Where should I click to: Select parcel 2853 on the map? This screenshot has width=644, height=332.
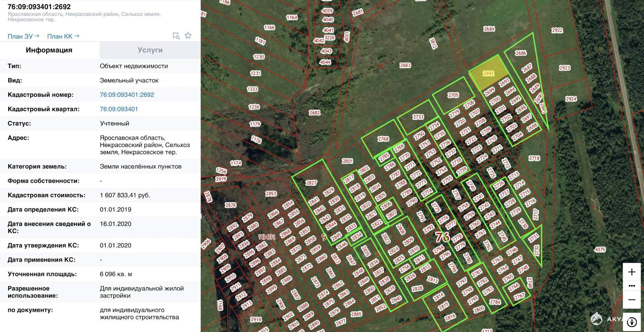271,194
